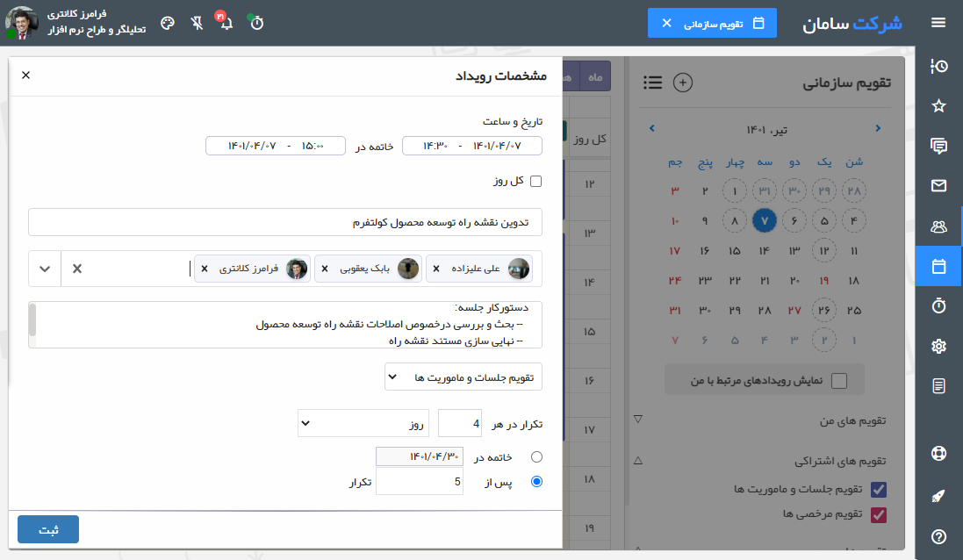Viewport: 963px width, 560px height.
Task: Open the hamburger main menu
Action: point(938,23)
